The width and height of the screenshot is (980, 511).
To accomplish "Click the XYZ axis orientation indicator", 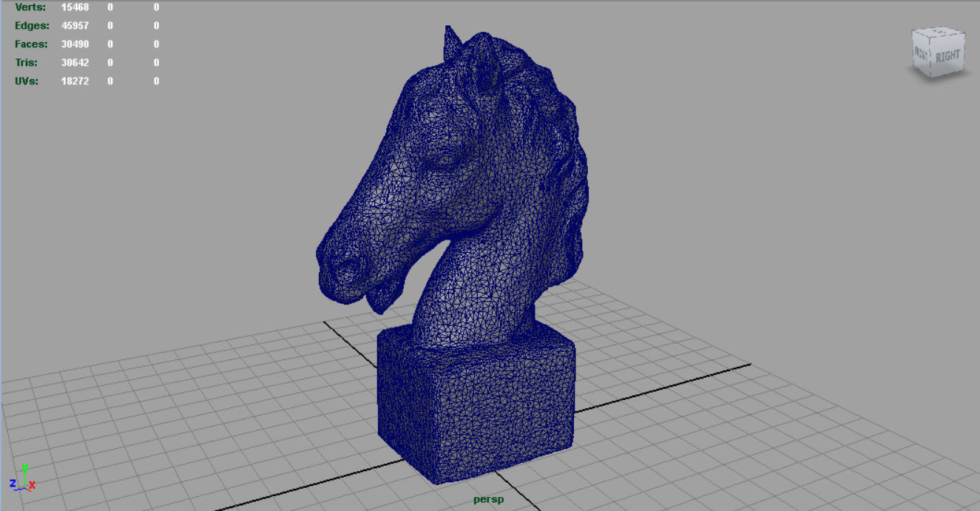I will click(22, 478).
